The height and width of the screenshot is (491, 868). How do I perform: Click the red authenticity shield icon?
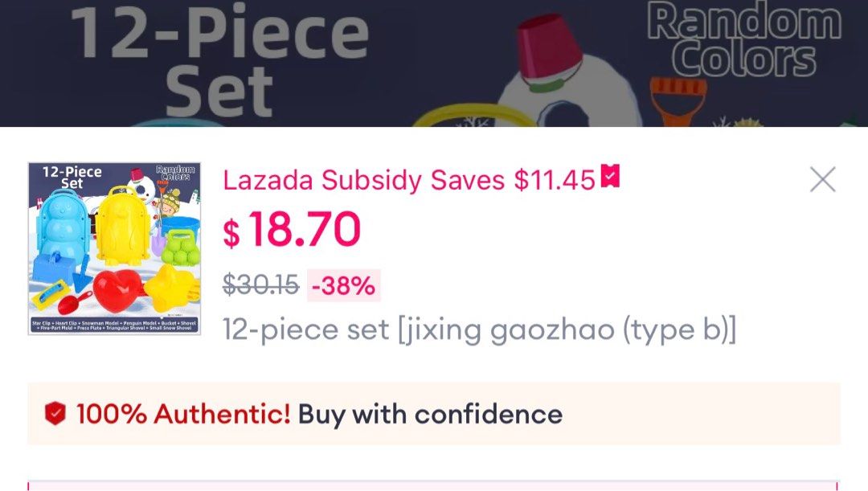point(55,414)
